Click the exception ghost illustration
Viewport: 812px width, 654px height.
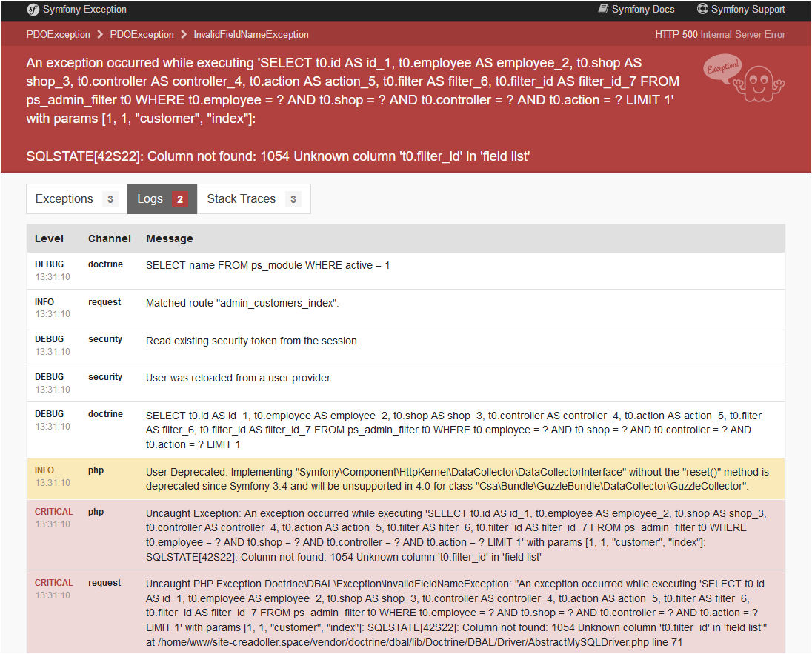744,79
